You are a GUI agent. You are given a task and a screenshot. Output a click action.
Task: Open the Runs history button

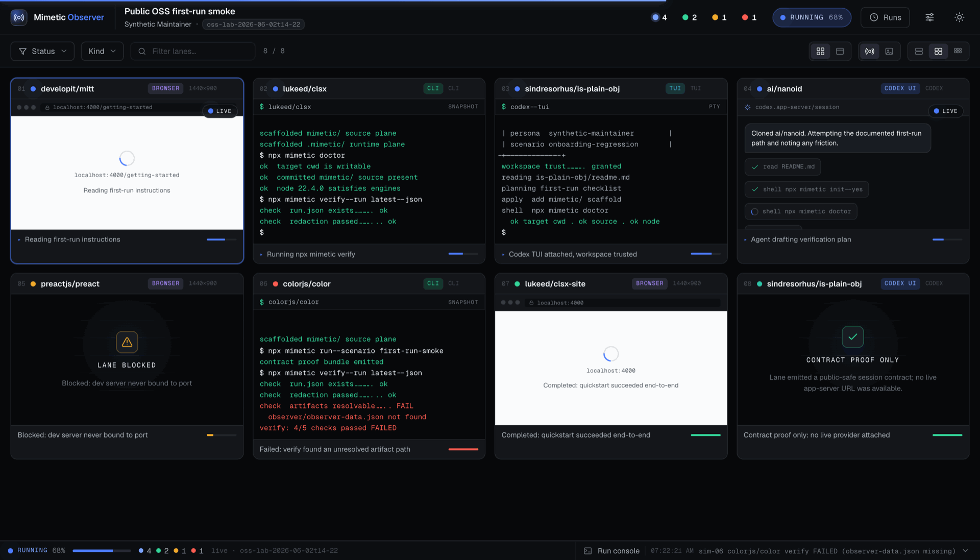[885, 17]
